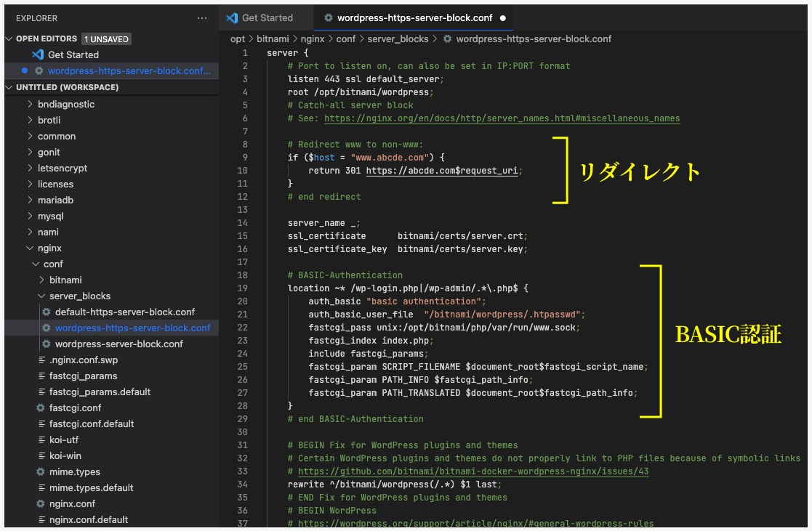The height and width of the screenshot is (531, 812).
Task: Expand the letsencrypt folder
Action: click(30, 169)
